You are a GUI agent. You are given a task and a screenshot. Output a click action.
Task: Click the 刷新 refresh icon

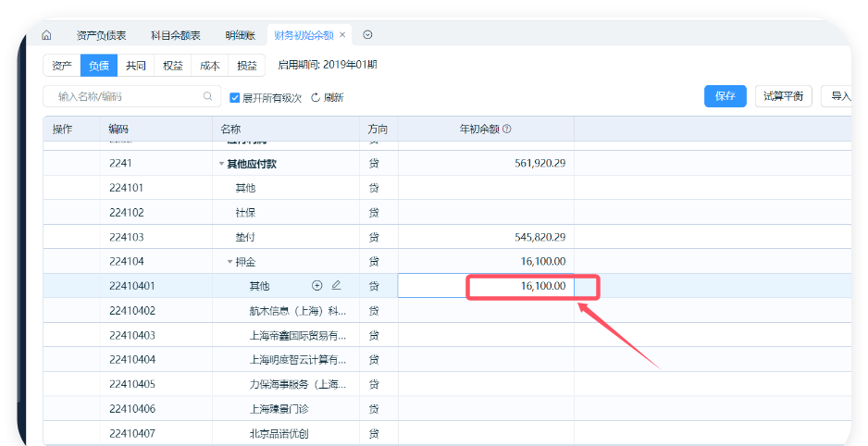point(316,97)
